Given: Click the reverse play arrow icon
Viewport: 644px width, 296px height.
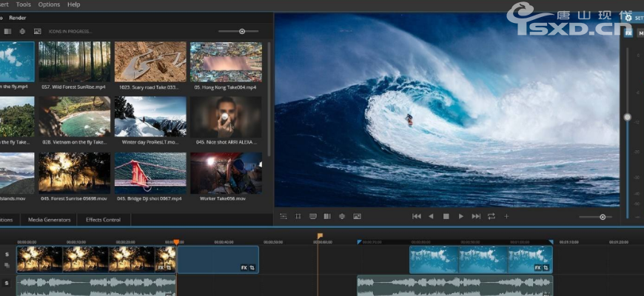Looking at the screenshot, I should (x=431, y=216).
